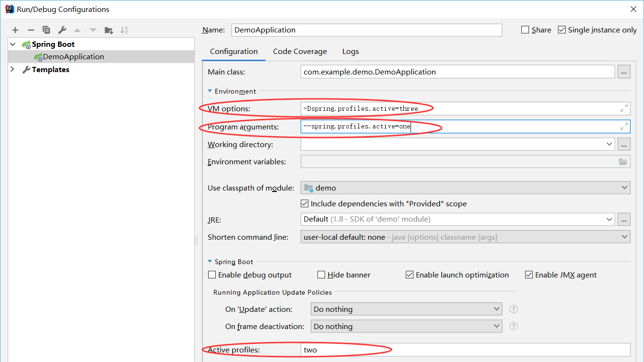Open the classpath of module dropdown
Viewport: 644px width, 362px height.
pyautogui.click(x=465, y=188)
